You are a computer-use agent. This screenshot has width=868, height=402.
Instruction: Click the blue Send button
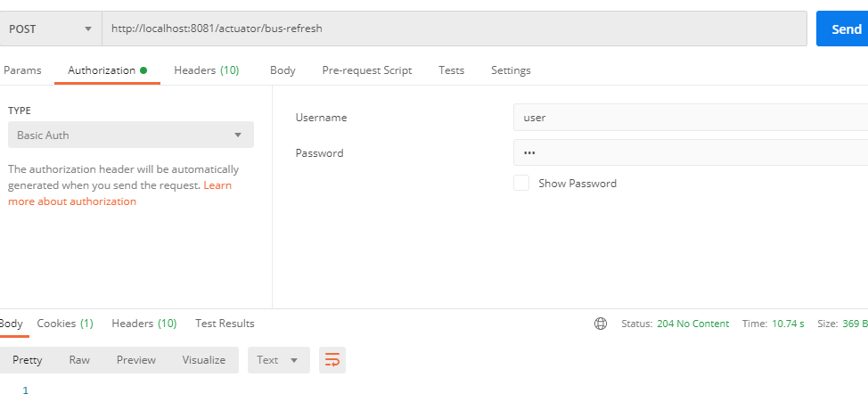coord(842,29)
